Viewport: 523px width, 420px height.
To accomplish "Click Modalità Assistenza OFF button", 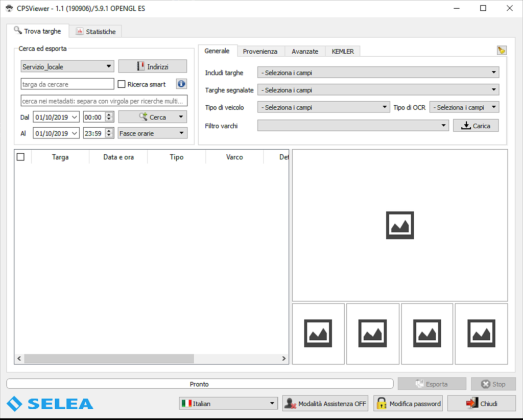I will pos(325,403).
